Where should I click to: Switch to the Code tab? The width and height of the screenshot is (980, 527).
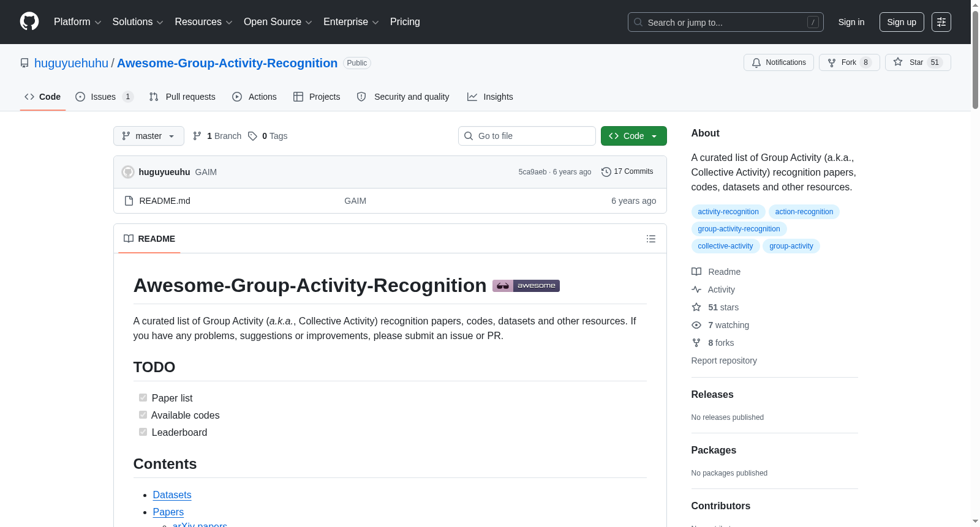click(x=43, y=97)
